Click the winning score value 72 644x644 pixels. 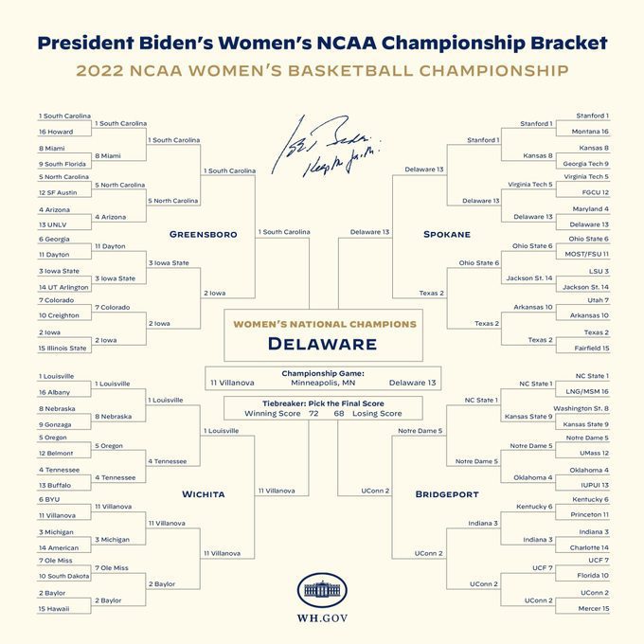point(313,414)
